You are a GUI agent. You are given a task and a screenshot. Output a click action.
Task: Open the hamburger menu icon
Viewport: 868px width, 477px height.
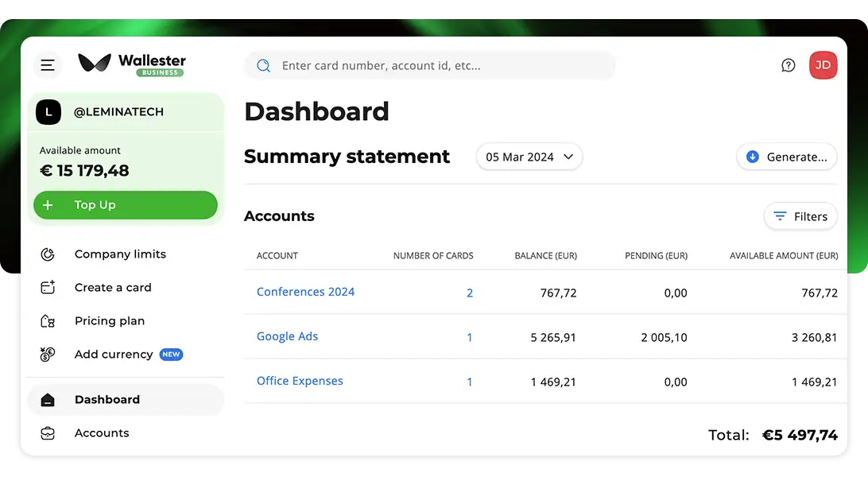point(48,65)
